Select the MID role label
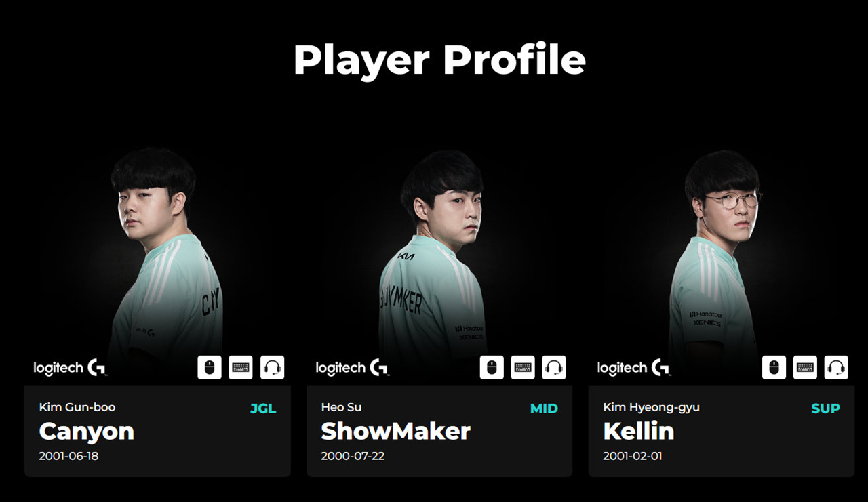Viewport: 868px width, 502px height. pos(544,409)
